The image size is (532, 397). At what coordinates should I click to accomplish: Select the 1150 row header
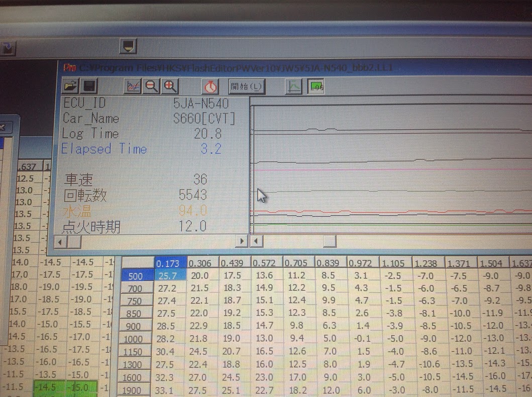135,352
